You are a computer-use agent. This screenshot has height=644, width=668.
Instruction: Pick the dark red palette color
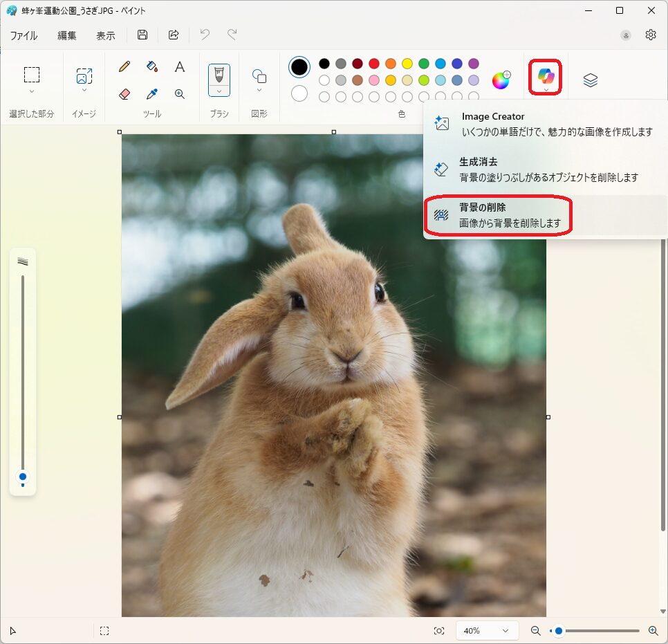358,64
